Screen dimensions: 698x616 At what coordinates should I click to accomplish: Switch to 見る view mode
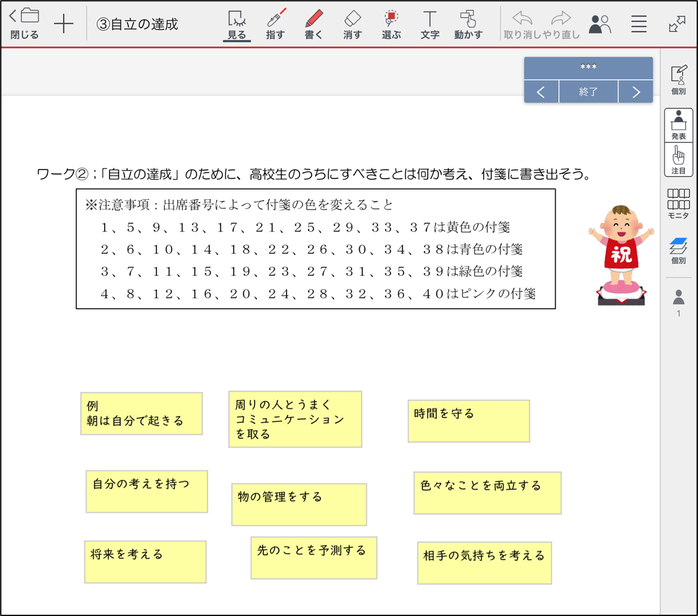[x=237, y=24]
